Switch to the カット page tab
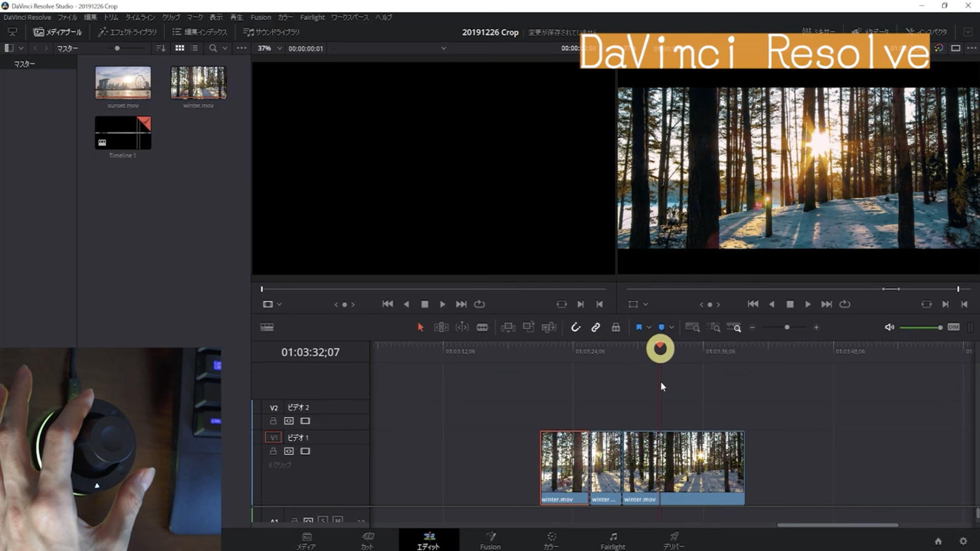980x551 pixels. click(367, 541)
